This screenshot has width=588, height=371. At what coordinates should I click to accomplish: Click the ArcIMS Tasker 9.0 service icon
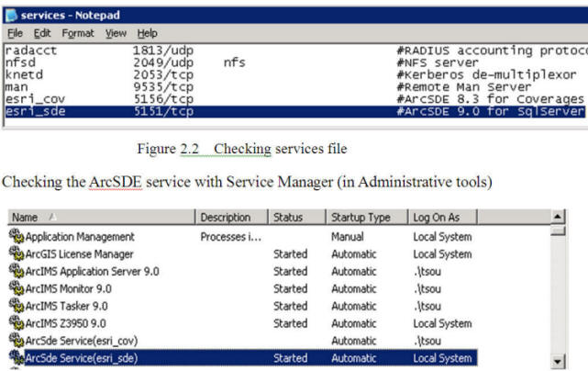(x=17, y=305)
